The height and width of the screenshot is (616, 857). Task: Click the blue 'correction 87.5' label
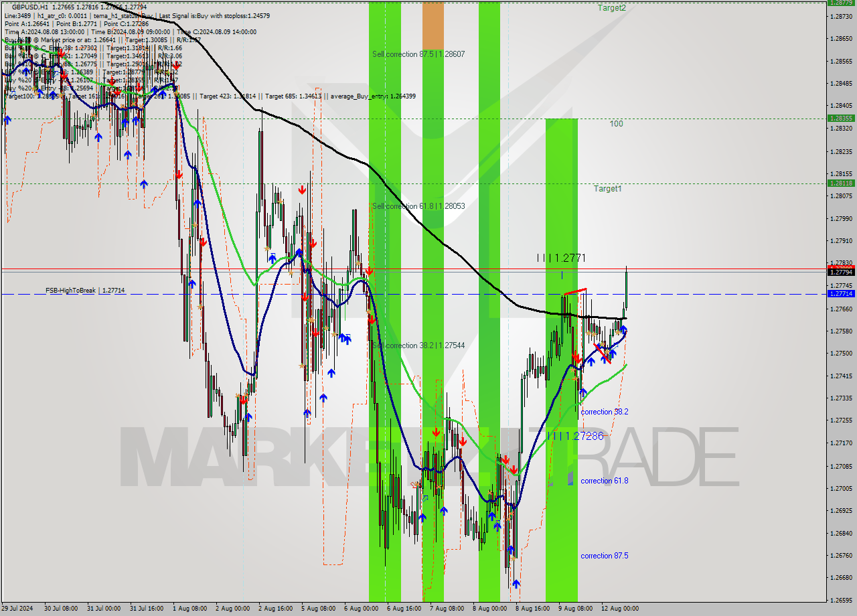(x=605, y=556)
